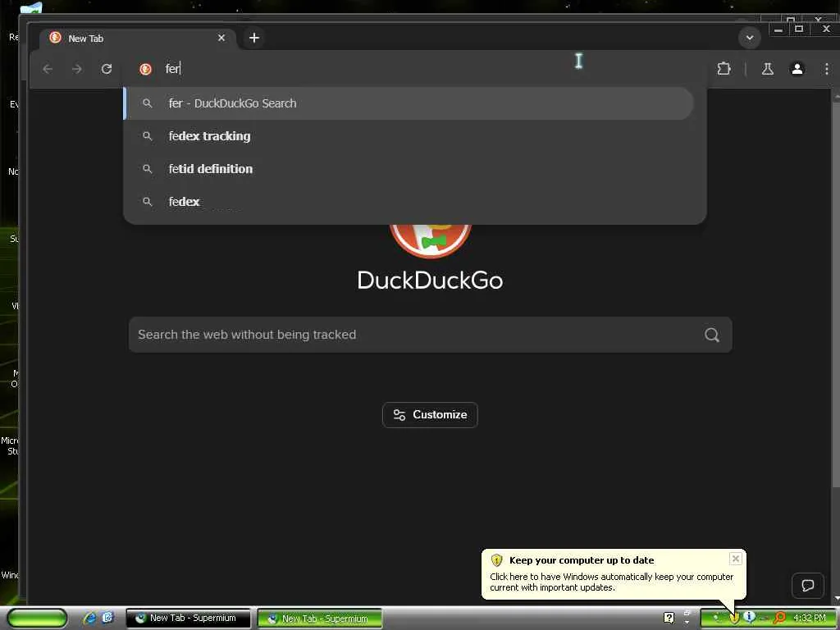Image resolution: width=840 pixels, height=630 pixels.
Task: Click the back navigation arrow
Action: tap(48, 69)
